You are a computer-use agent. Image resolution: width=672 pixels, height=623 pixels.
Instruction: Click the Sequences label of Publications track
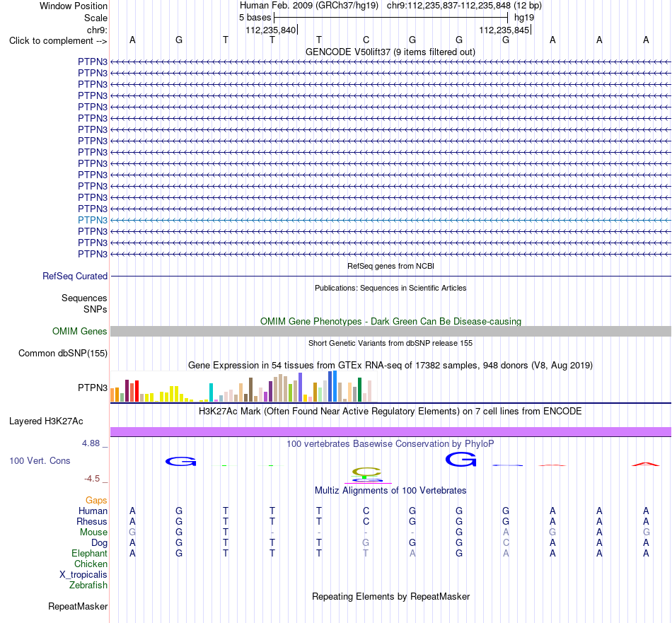pyautogui.click(x=84, y=298)
